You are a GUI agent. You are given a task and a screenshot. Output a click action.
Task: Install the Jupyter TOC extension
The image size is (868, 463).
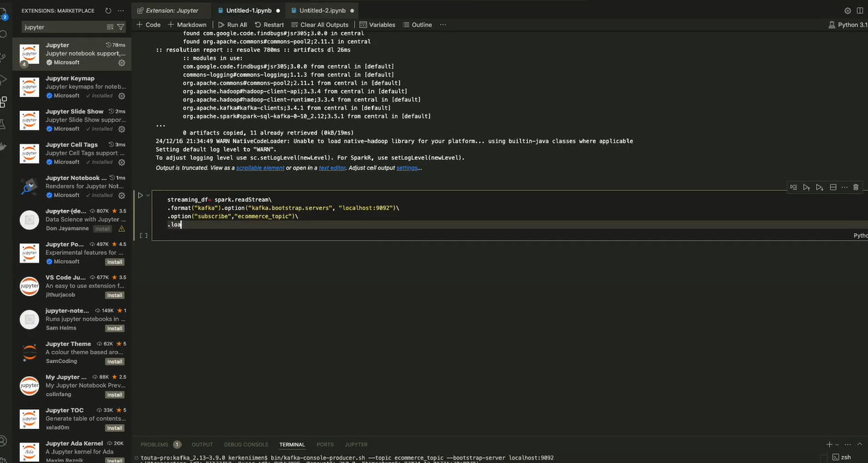[x=114, y=428]
